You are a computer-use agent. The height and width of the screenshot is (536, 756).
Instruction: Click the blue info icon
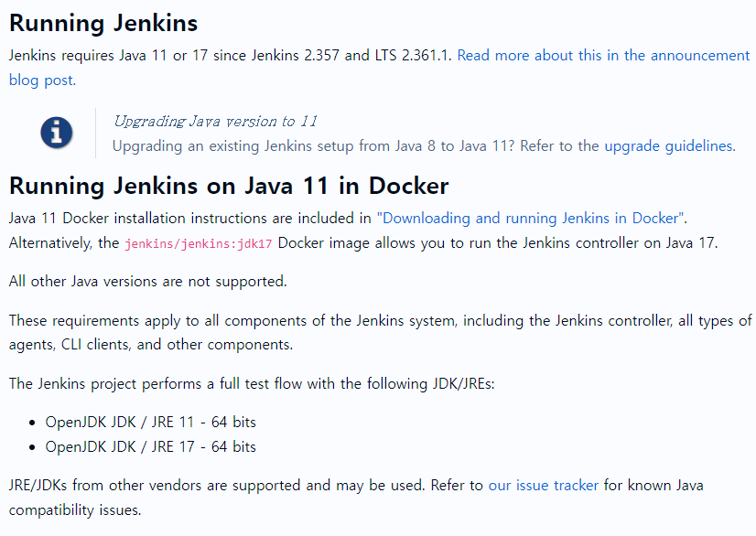click(x=57, y=133)
